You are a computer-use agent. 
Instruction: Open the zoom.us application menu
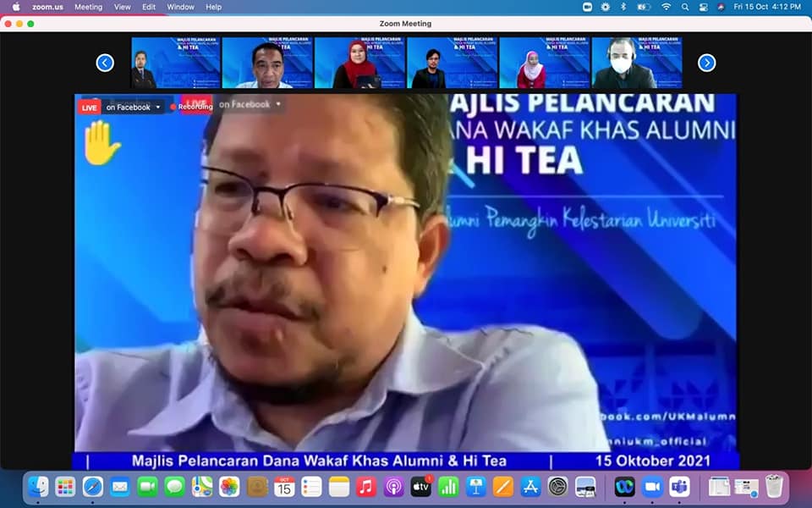click(48, 7)
